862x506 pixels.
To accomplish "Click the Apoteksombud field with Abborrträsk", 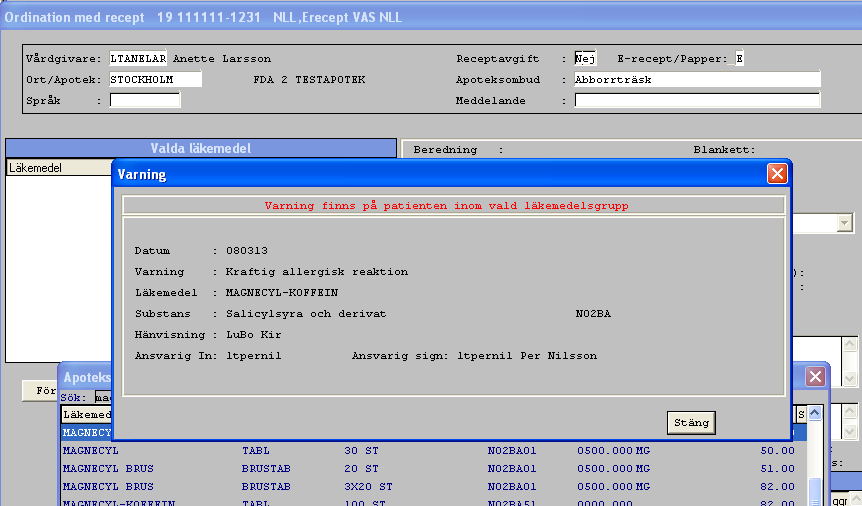I will click(697, 79).
